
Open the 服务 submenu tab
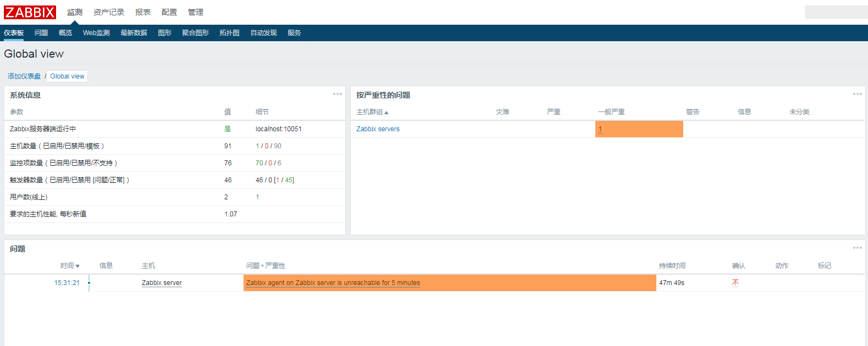pyautogui.click(x=294, y=33)
